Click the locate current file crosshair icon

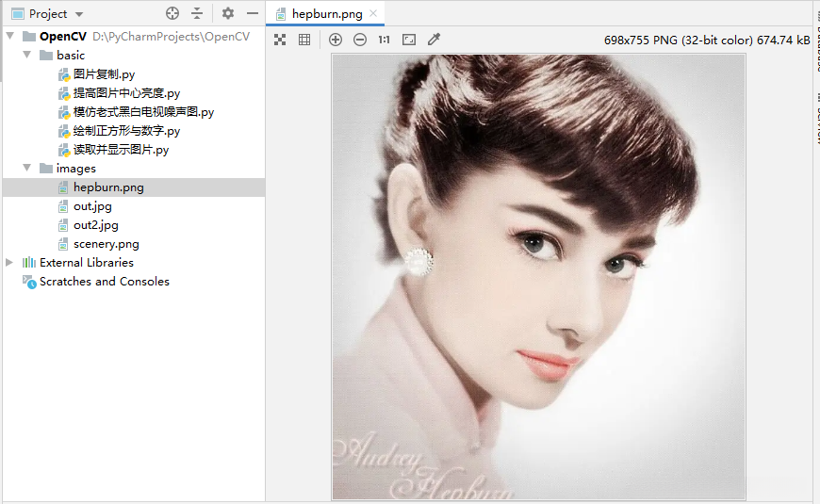[172, 13]
